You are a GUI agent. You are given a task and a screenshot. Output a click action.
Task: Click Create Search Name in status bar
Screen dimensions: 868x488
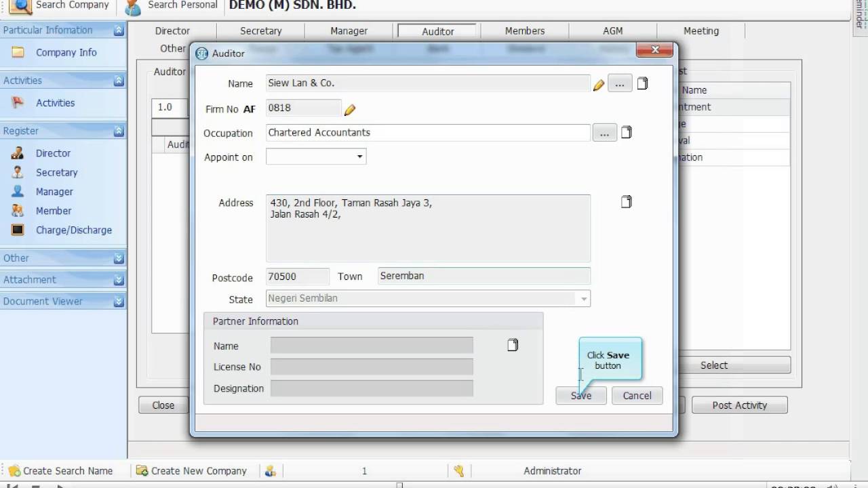[x=68, y=471]
